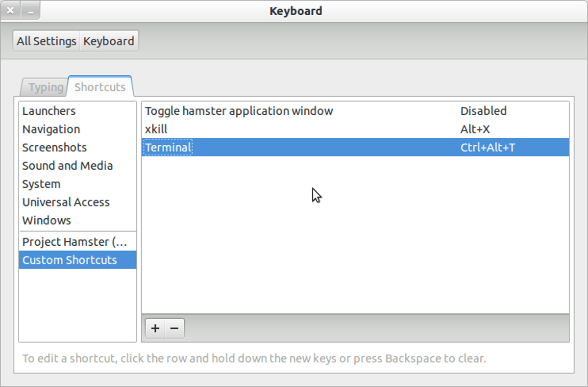
Task: Edit the Alt+X shortcut for xkill
Action: click(x=475, y=129)
